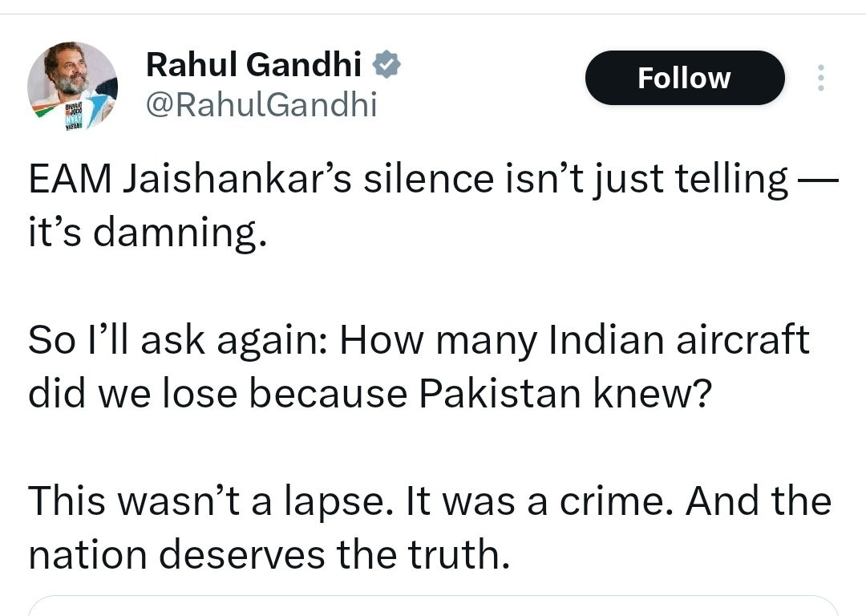The image size is (866, 616).
Task: Click the phrase "Indian aircraft"
Action: tap(679, 340)
